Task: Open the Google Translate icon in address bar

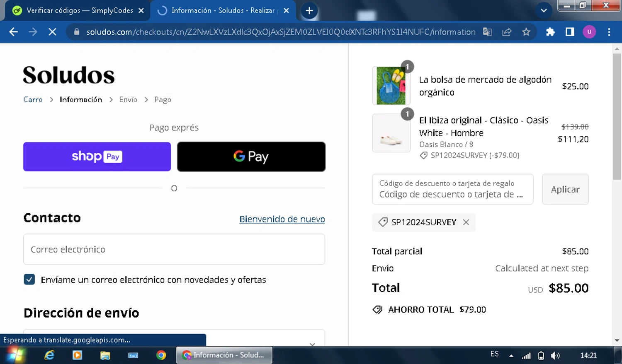Action: (487, 32)
